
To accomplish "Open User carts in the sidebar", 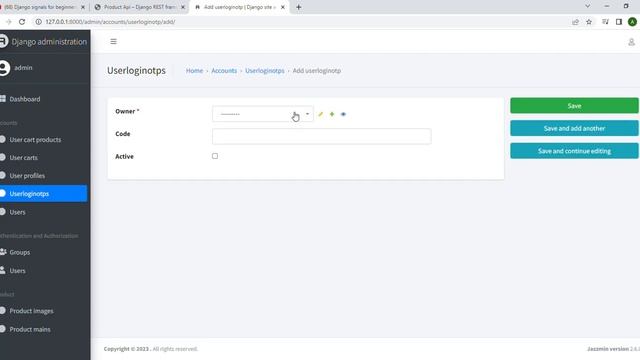I will [x=23, y=158].
